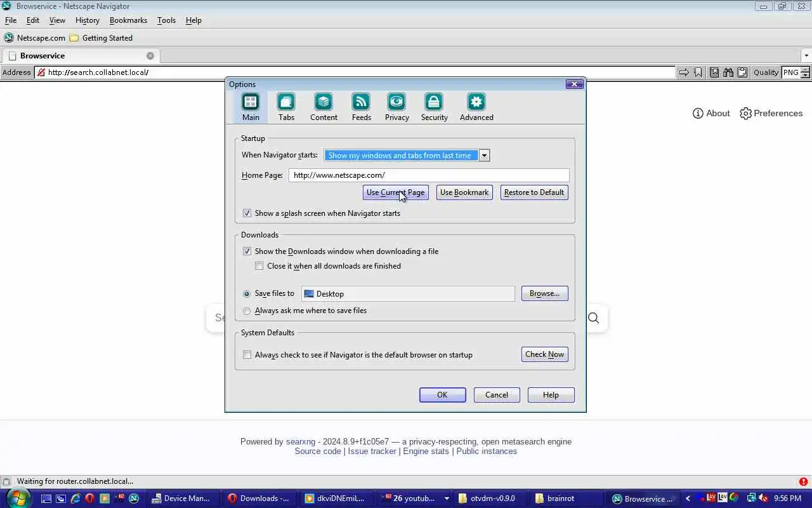Screen dimensions: 812x508
Task: Open the Save files to Desktop folder dropdown
Action: click(408, 293)
